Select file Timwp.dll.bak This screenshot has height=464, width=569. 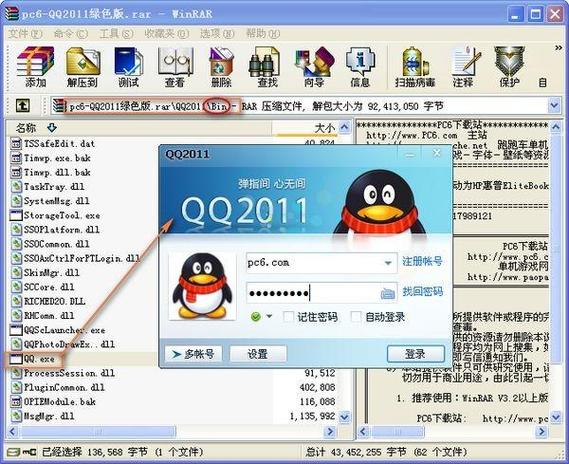pyautogui.click(x=50, y=172)
